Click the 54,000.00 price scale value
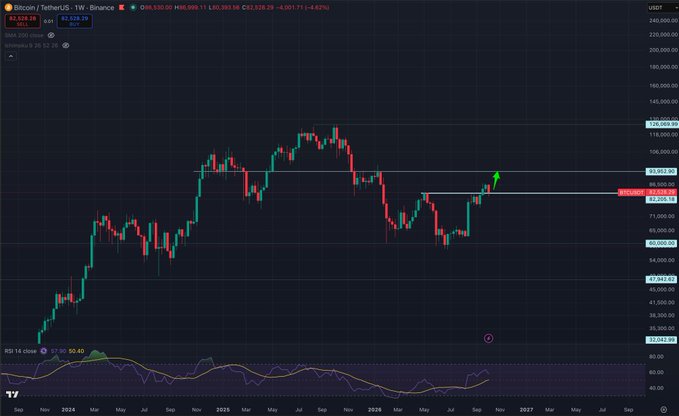 pyautogui.click(x=662, y=260)
